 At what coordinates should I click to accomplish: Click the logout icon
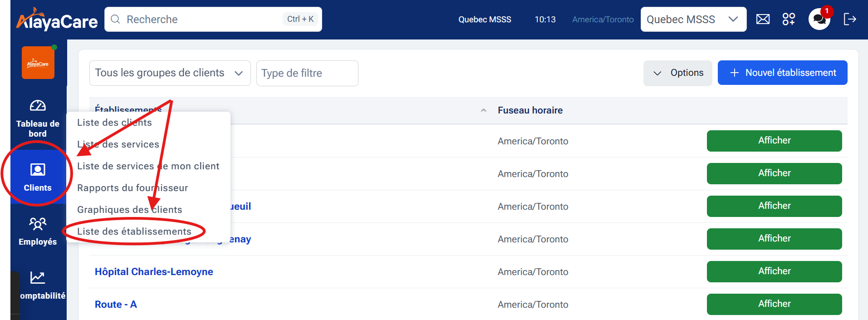[x=849, y=19]
